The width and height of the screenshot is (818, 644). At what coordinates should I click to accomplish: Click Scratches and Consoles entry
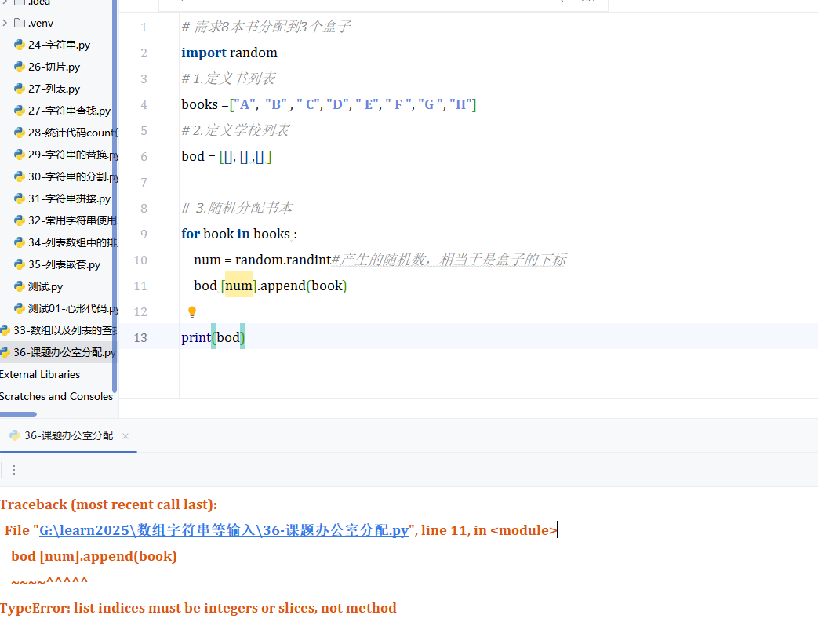[56, 396]
